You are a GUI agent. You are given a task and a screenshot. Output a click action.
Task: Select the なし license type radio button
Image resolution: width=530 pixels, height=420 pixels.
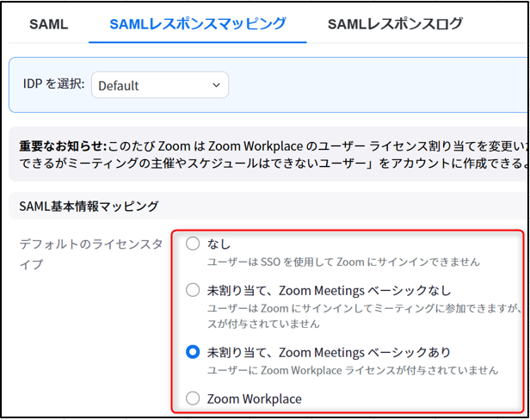(x=193, y=244)
